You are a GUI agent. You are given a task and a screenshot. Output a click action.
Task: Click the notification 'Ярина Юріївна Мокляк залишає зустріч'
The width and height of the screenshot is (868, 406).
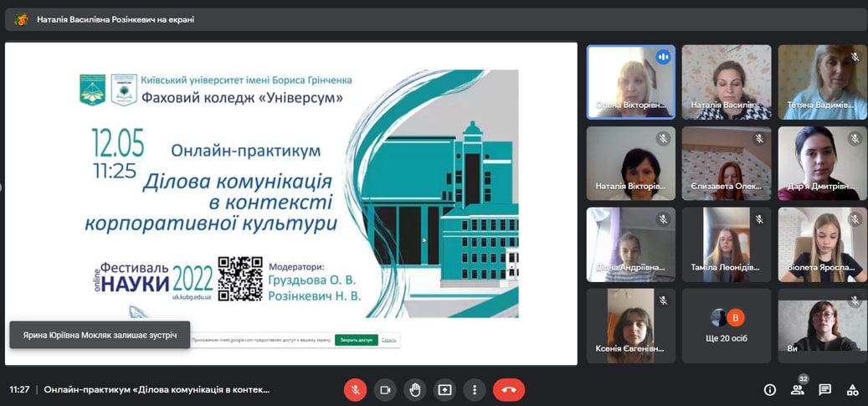(100, 335)
